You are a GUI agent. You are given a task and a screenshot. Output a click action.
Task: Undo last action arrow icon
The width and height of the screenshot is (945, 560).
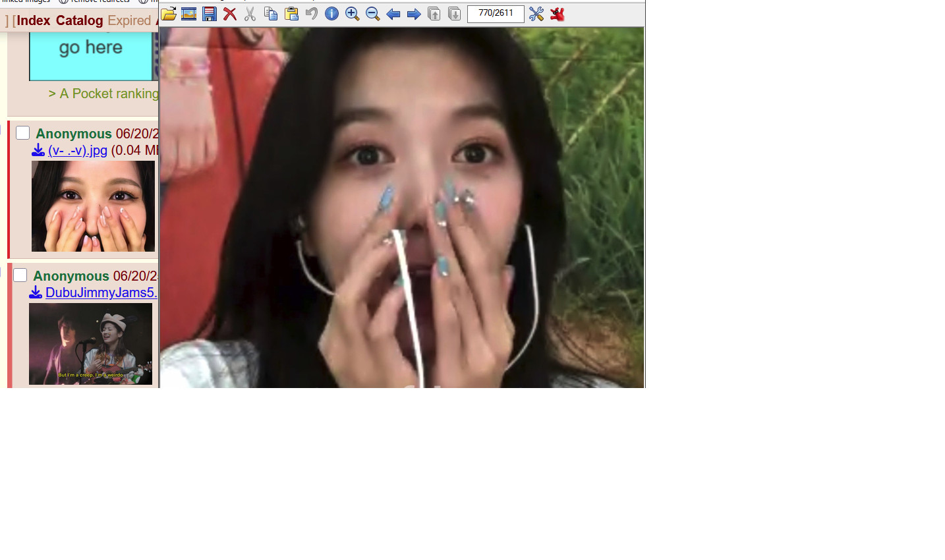312,14
